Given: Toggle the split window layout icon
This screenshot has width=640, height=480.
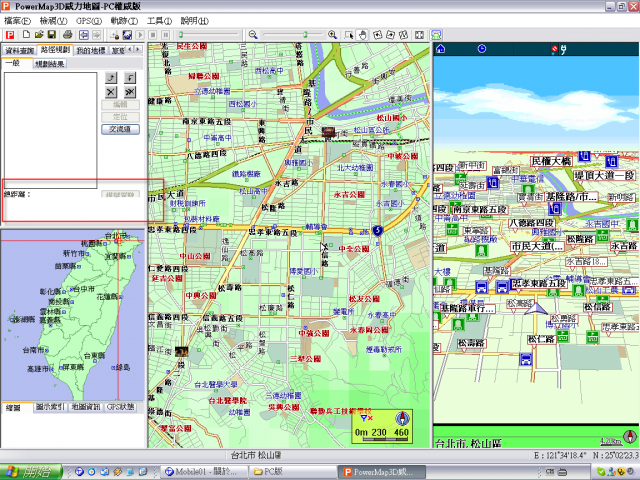Looking at the screenshot, I should (x=419, y=35).
